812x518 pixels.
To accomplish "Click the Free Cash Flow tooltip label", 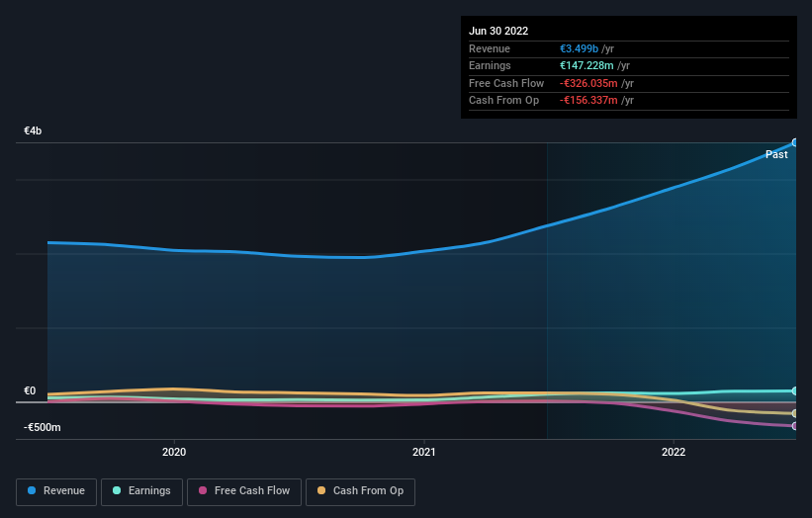I will (506, 83).
